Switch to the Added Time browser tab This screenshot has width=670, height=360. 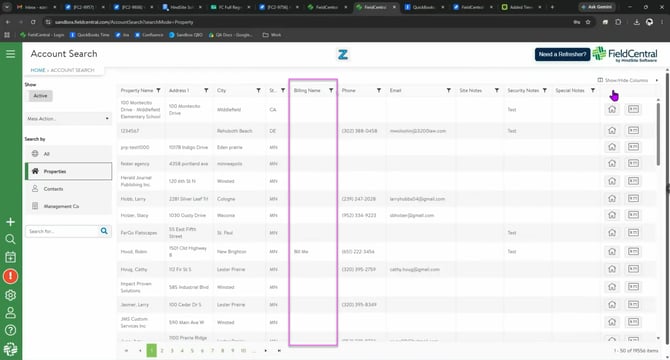(x=521, y=7)
